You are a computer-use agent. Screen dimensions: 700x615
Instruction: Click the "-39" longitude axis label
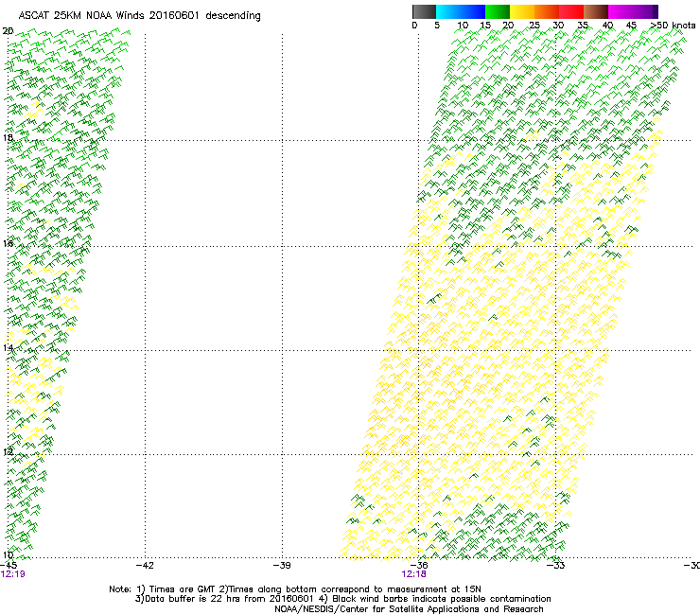click(282, 566)
